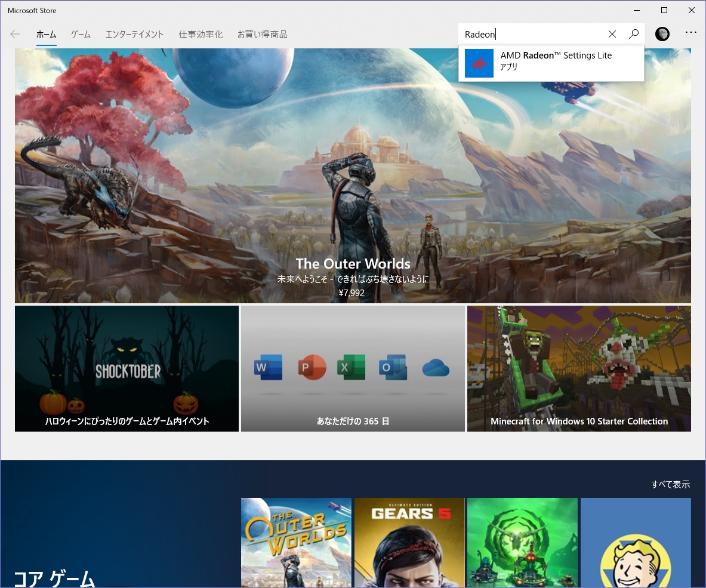Open the user account avatar menu
The image size is (706, 588).
click(x=662, y=34)
